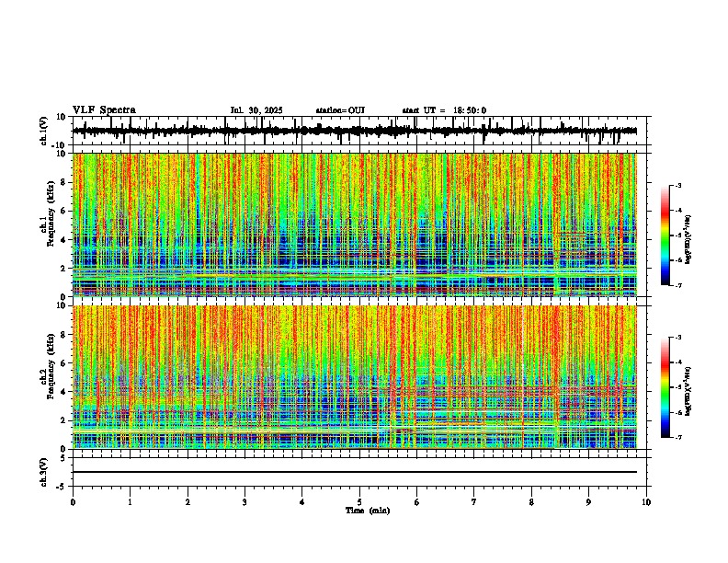The width and height of the screenshot is (728, 563).
Task: Click the "start UT = 18:50:0" label
Action: pyautogui.click(x=444, y=110)
